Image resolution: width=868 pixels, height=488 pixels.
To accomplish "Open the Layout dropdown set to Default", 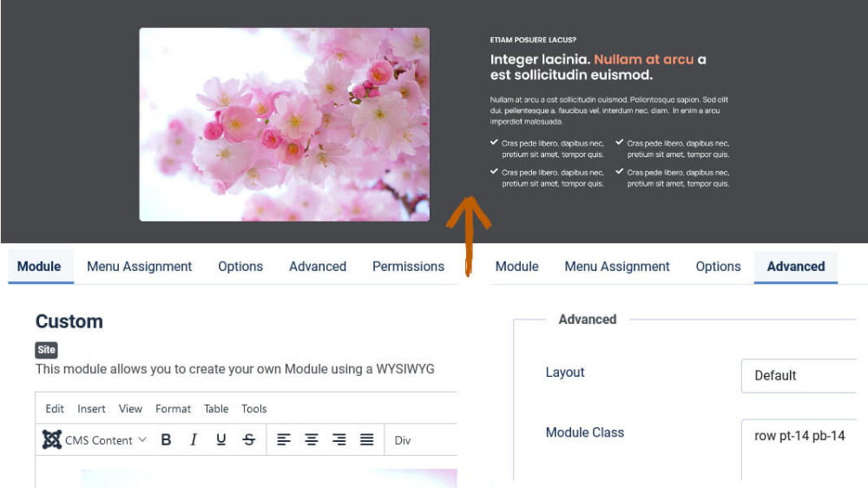I will pyautogui.click(x=799, y=375).
